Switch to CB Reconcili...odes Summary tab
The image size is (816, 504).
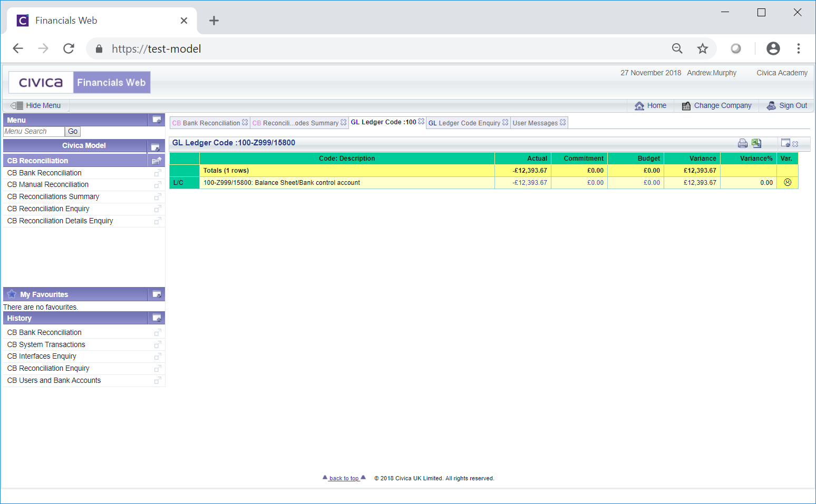point(295,123)
